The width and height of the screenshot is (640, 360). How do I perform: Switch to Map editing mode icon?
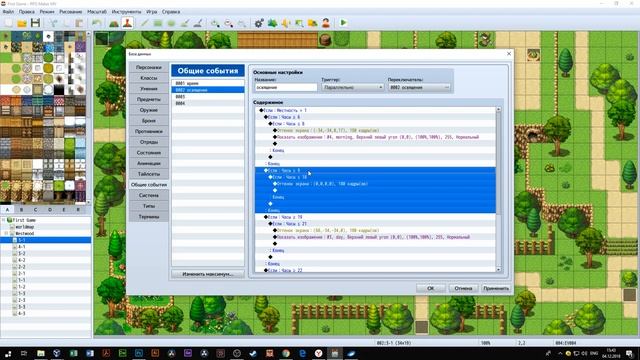(114, 23)
